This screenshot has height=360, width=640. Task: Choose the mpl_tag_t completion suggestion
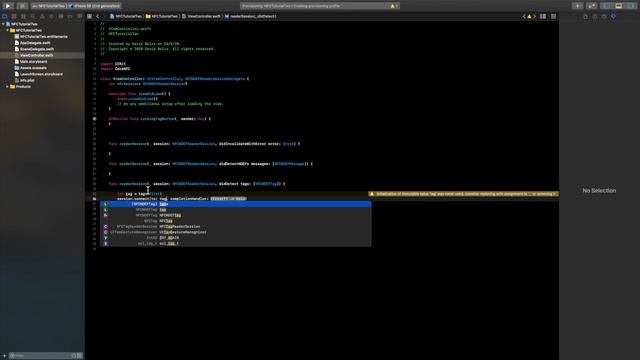coord(236,243)
